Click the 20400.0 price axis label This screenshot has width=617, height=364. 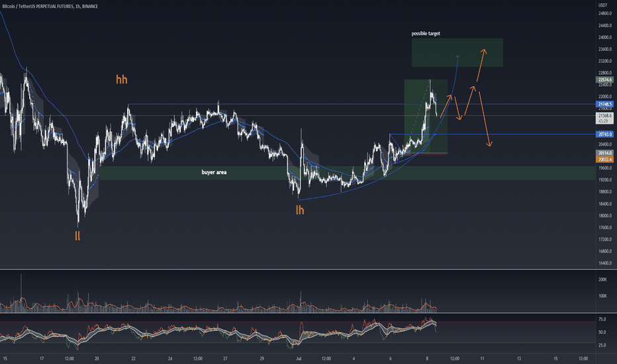point(605,144)
